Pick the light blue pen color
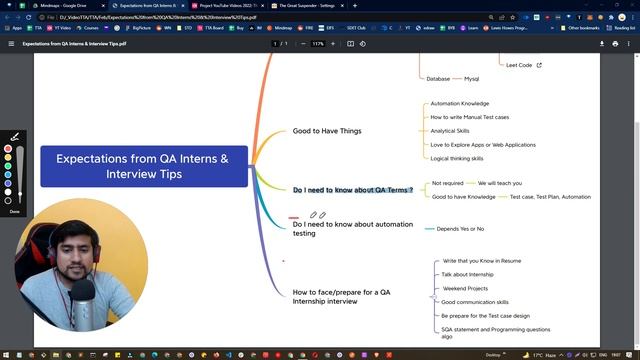 pyautogui.click(x=8, y=174)
